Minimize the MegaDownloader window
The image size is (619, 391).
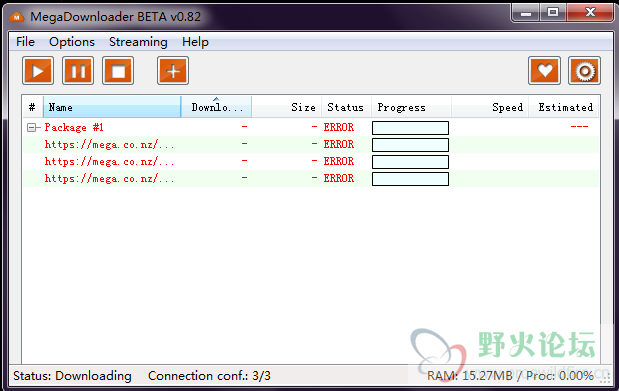pyautogui.click(x=526, y=13)
